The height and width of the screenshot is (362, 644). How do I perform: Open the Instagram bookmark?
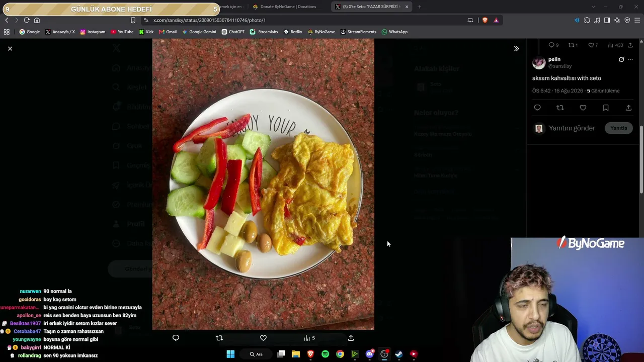(x=93, y=32)
